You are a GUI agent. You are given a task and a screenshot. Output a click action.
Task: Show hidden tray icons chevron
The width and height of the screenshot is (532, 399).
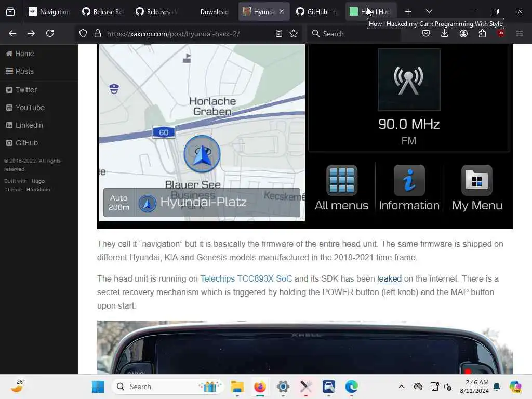[402, 387]
